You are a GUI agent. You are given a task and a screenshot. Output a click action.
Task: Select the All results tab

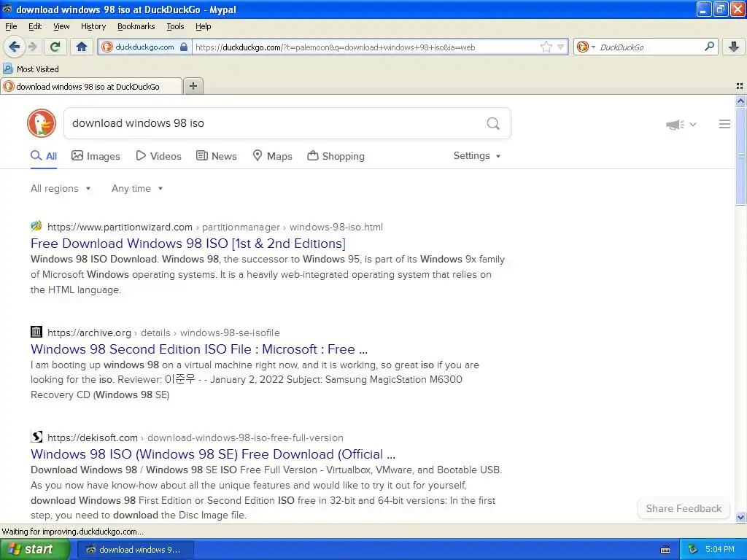click(x=44, y=156)
